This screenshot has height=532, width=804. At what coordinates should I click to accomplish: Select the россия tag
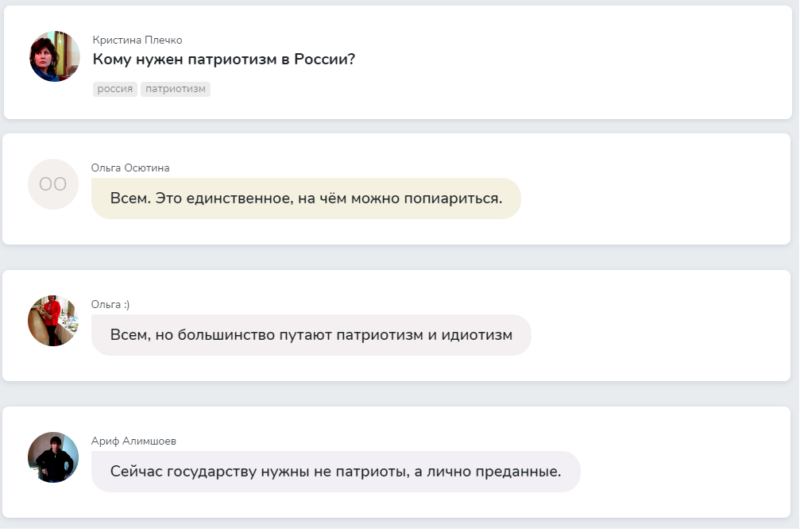[115, 89]
